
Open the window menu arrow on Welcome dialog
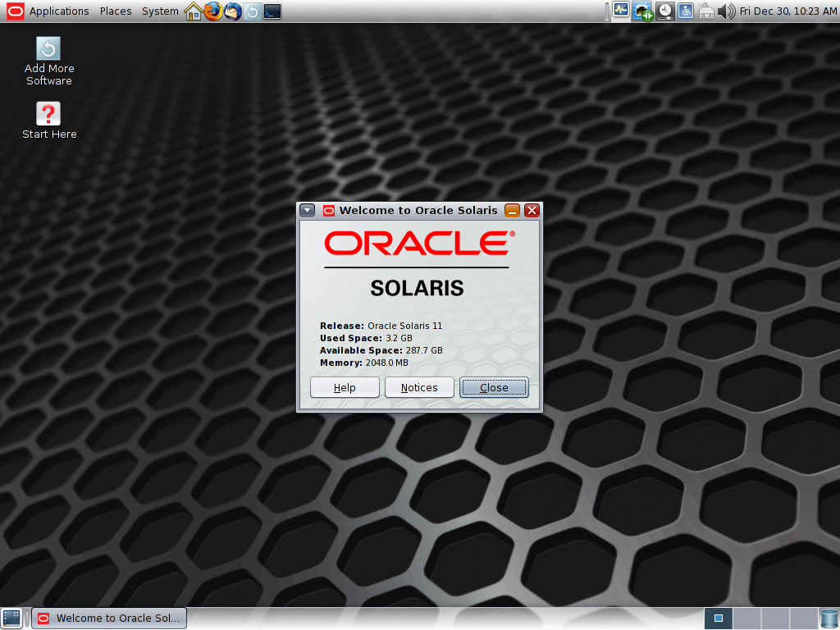click(x=307, y=211)
